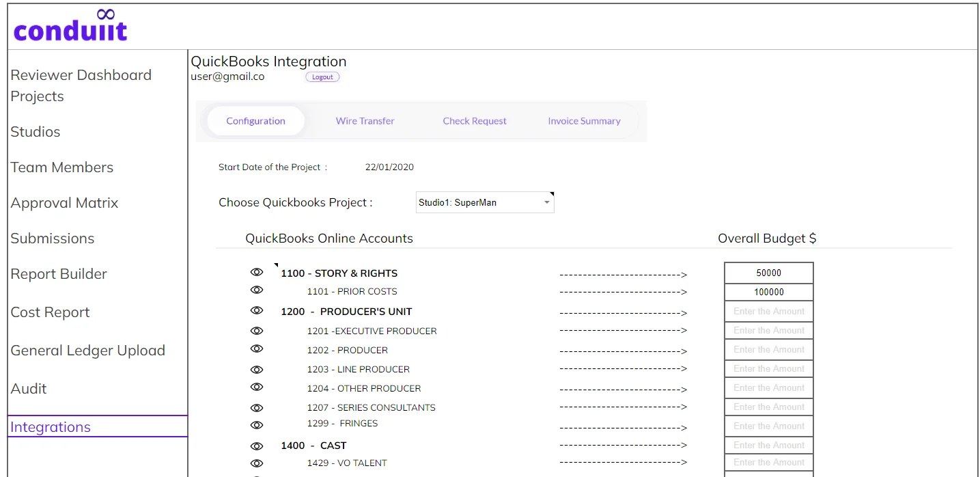Click the Logout button
980x477 pixels.
(322, 77)
